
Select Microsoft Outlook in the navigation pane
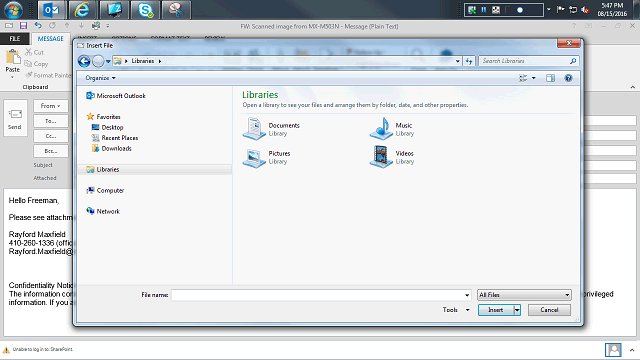pyautogui.click(x=116, y=96)
